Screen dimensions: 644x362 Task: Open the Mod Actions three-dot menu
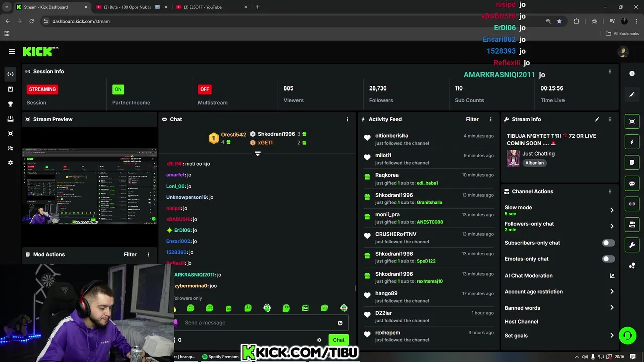point(148,254)
